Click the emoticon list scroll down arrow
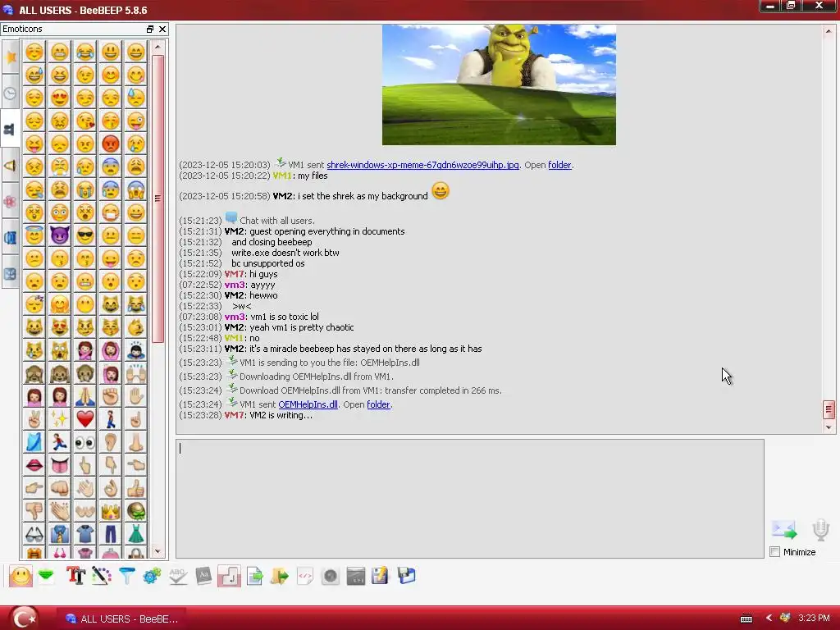 pyautogui.click(x=157, y=551)
